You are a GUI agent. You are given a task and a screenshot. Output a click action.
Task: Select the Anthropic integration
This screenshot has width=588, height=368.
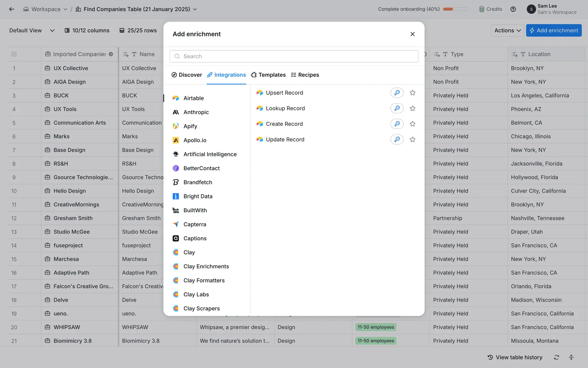(x=196, y=112)
